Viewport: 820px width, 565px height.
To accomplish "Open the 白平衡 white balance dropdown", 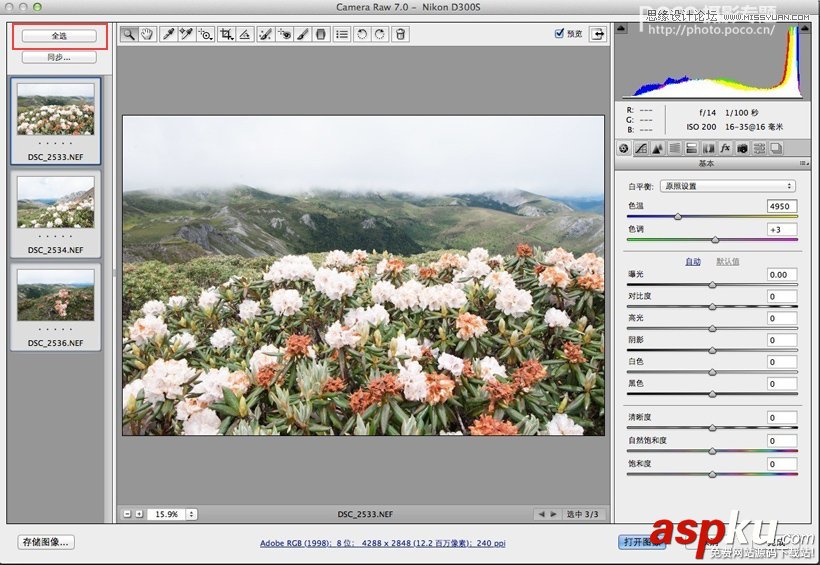I will tap(727, 186).
